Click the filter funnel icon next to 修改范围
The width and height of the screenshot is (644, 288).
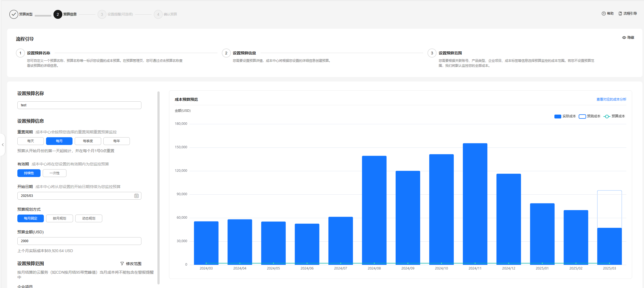click(x=122, y=264)
